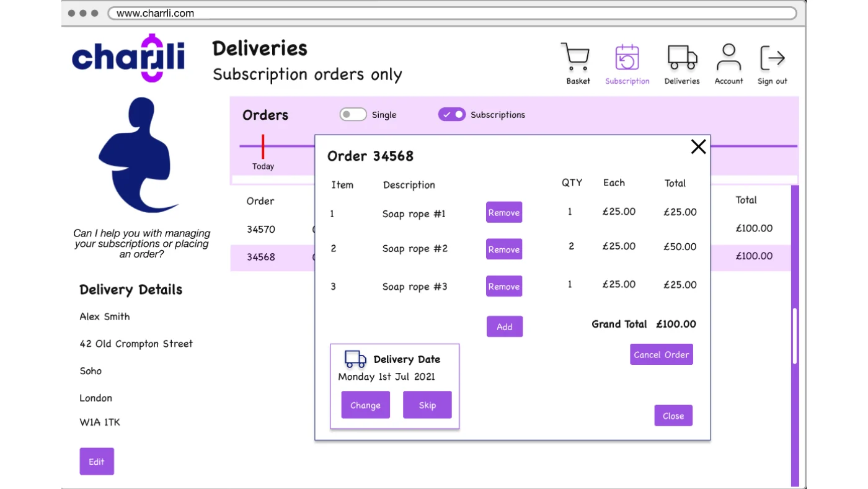Remove Soap rope #2 from the order

coord(504,249)
